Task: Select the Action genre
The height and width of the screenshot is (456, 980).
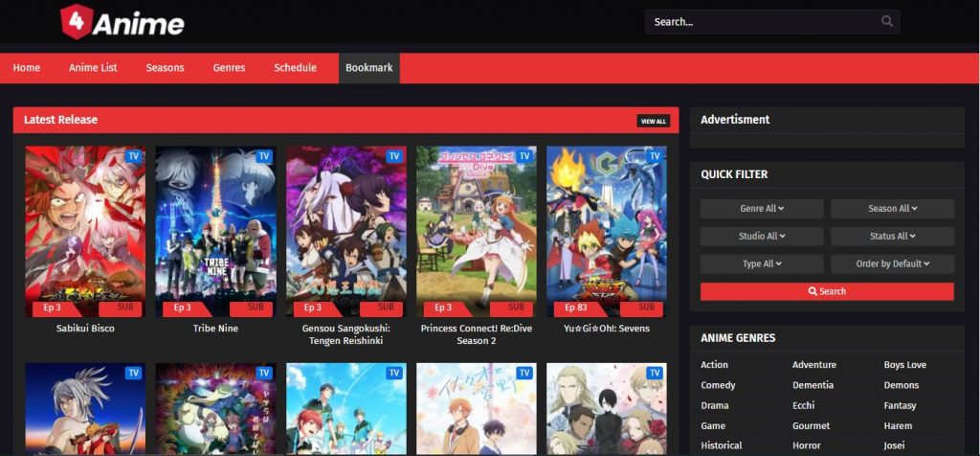Action: click(714, 365)
